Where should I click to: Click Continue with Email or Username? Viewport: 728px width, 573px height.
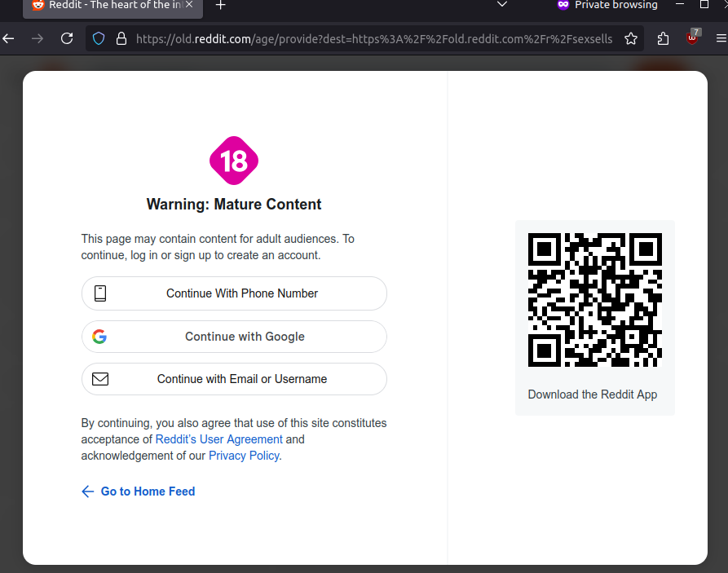tap(234, 379)
